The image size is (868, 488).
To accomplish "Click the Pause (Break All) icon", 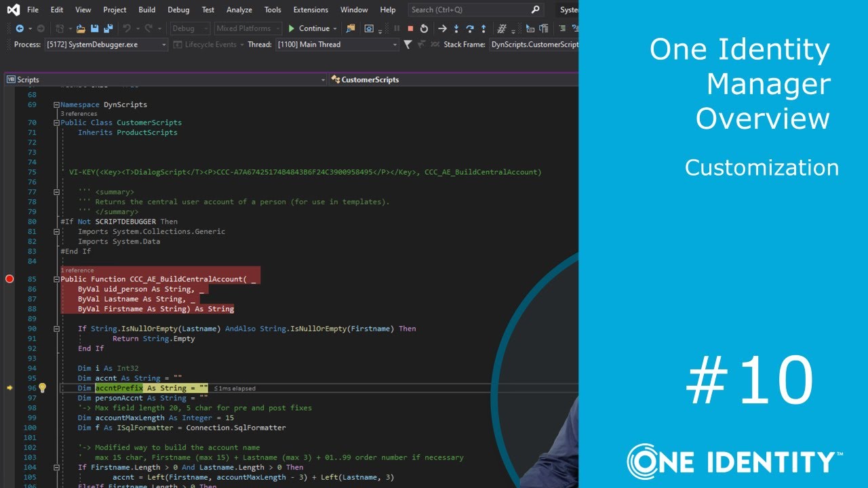I will [397, 28].
